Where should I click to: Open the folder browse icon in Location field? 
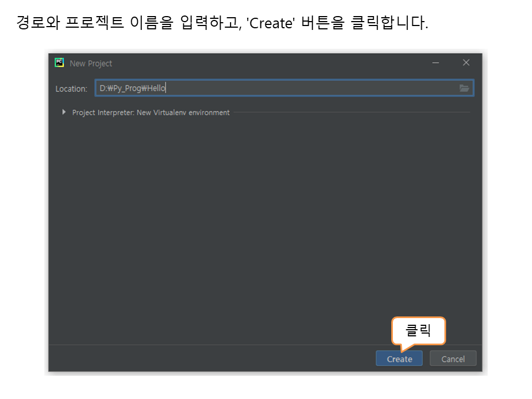click(464, 88)
